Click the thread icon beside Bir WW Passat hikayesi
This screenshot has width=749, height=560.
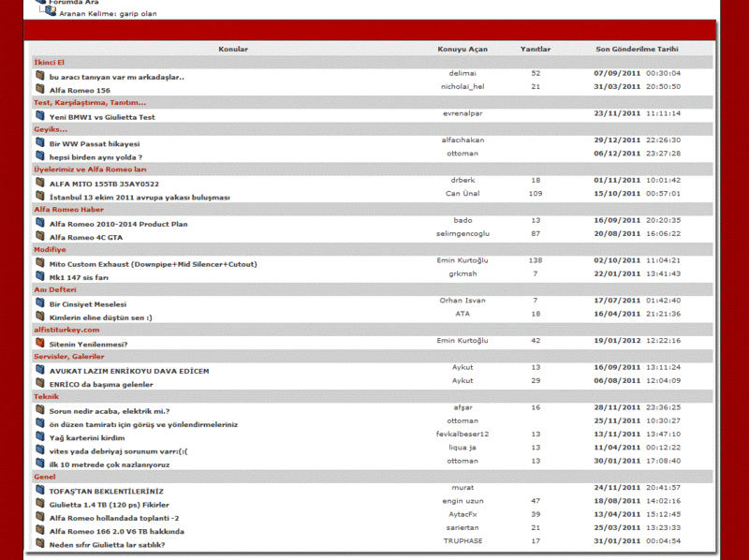(x=40, y=143)
